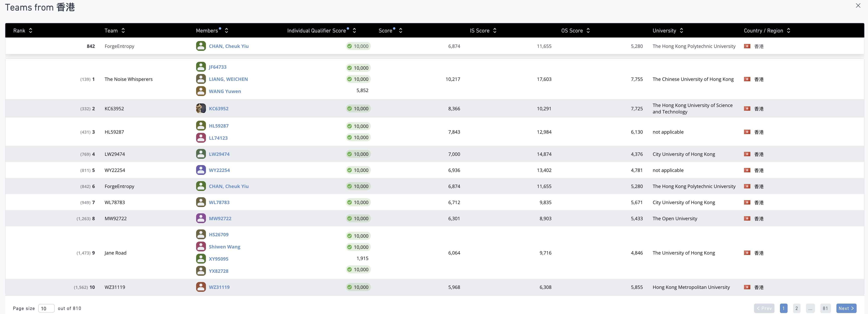Screen dimensions: 868x314
Task: Click Hong Kong Metropolitan University cell
Action: pyautogui.click(x=691, y=287)
